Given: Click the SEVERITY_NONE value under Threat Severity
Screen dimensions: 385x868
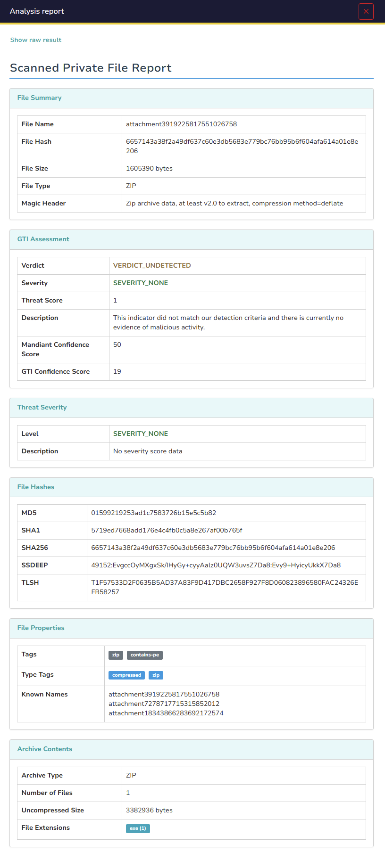Looking at the screenshot, I should pos(141,434).
